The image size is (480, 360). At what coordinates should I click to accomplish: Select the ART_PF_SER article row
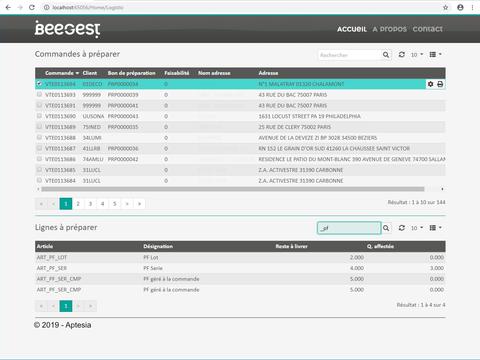coord(240,268)
